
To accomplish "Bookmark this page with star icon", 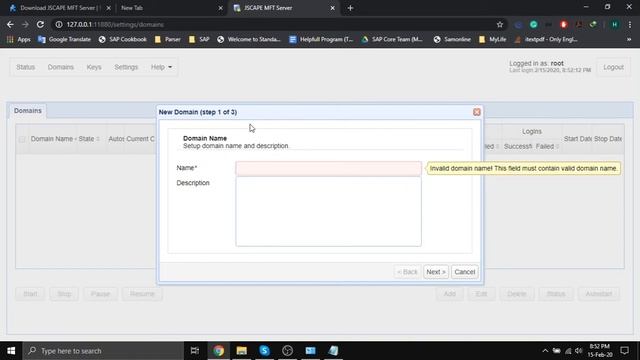I will (x=500, y=24).
